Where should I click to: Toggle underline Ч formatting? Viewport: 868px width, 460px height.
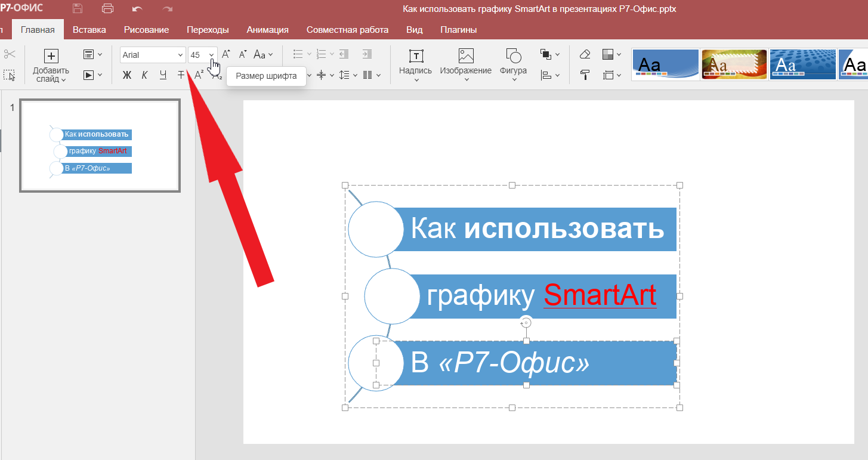pos(163,75)
